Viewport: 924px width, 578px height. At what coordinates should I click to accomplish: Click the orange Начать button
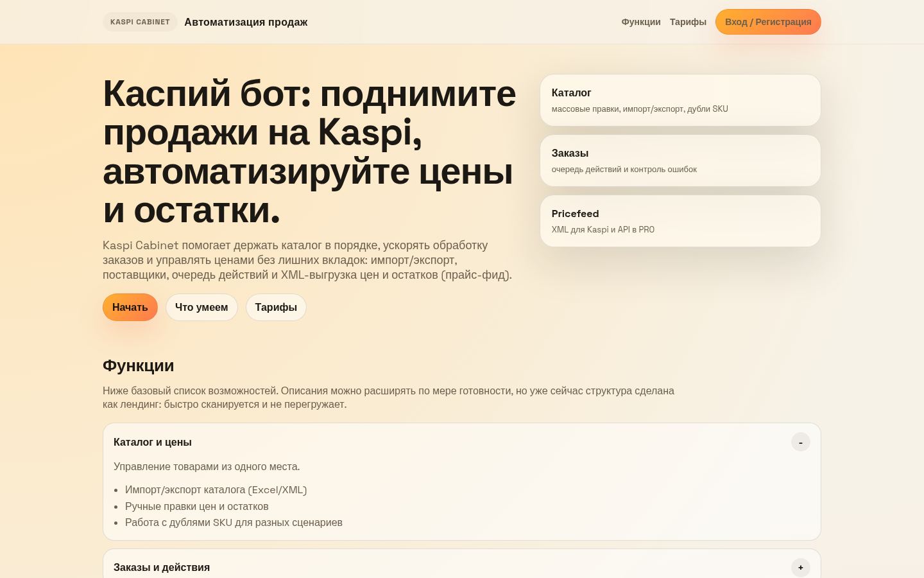pyautogui.click(x=130, y=307)
